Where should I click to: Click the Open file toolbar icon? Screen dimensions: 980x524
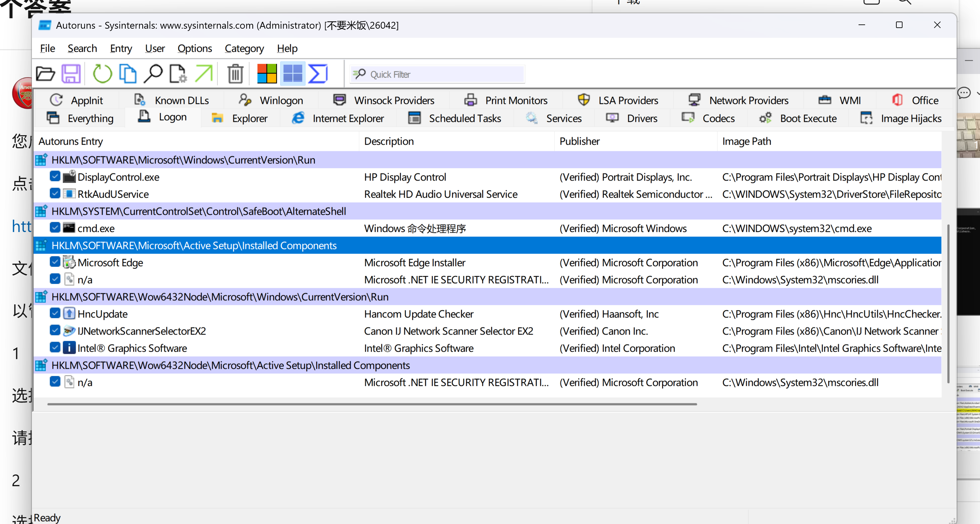pos(45,74)
